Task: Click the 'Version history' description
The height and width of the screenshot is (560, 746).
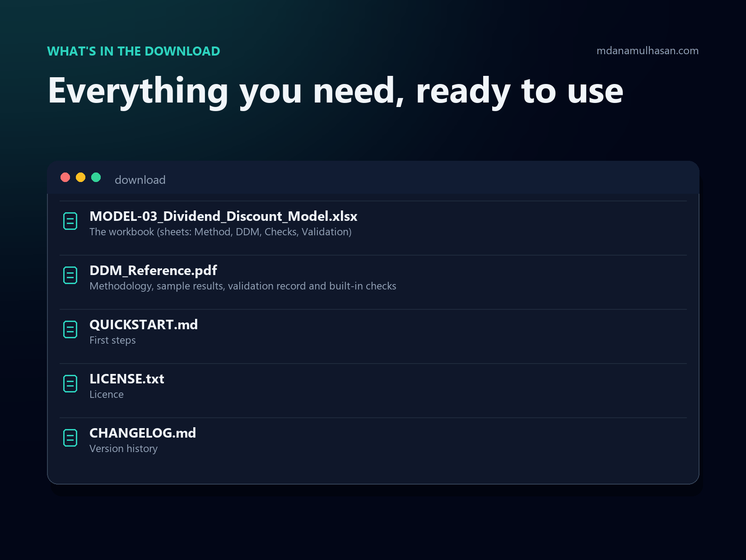Action: click(124, 448)
